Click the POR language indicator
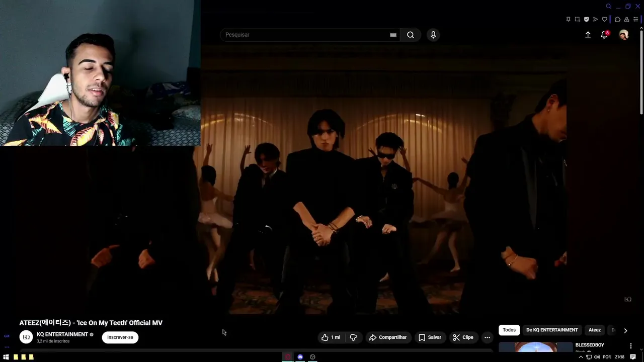The image size is (644, 362). [x=607, y=357]
